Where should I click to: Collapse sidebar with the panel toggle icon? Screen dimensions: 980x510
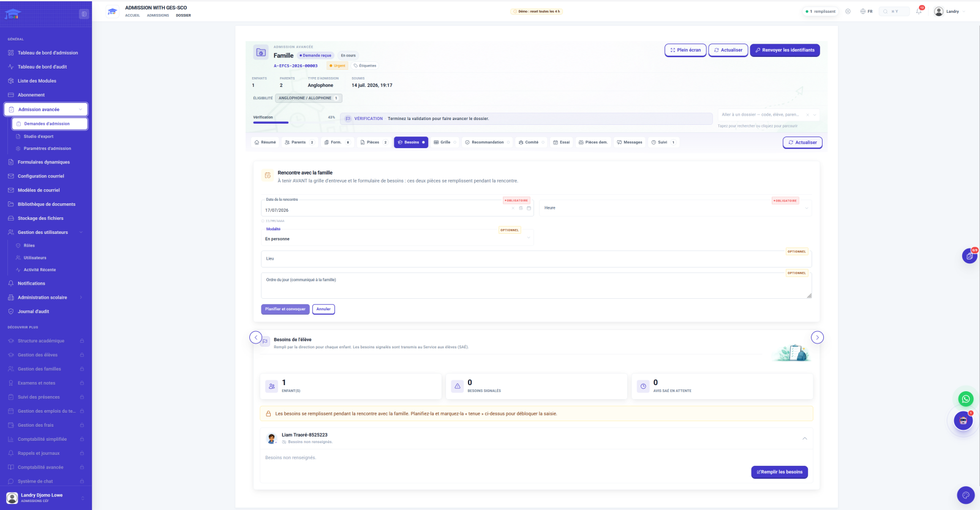84,14
